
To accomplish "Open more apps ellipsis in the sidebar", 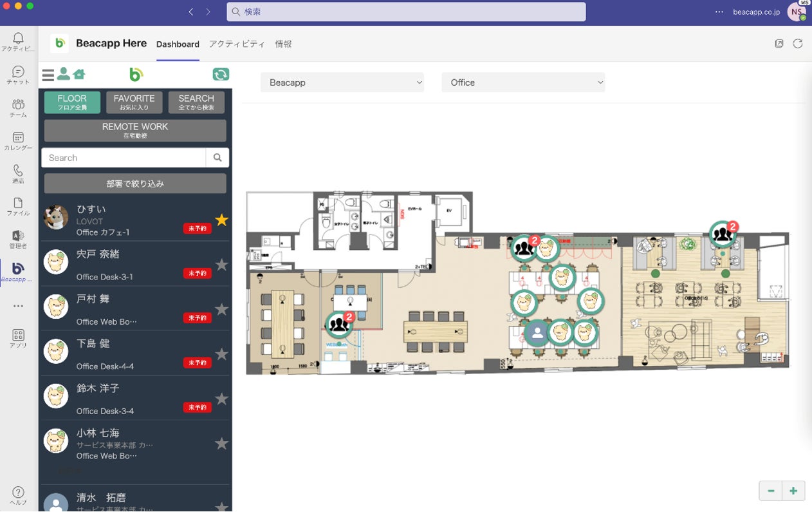I will [18, 306].
